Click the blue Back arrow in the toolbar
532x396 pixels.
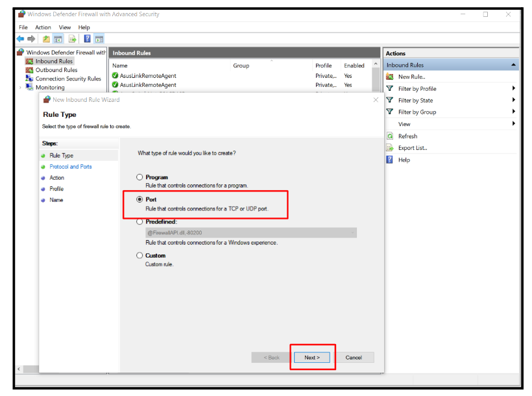click(x=20, y=39)
